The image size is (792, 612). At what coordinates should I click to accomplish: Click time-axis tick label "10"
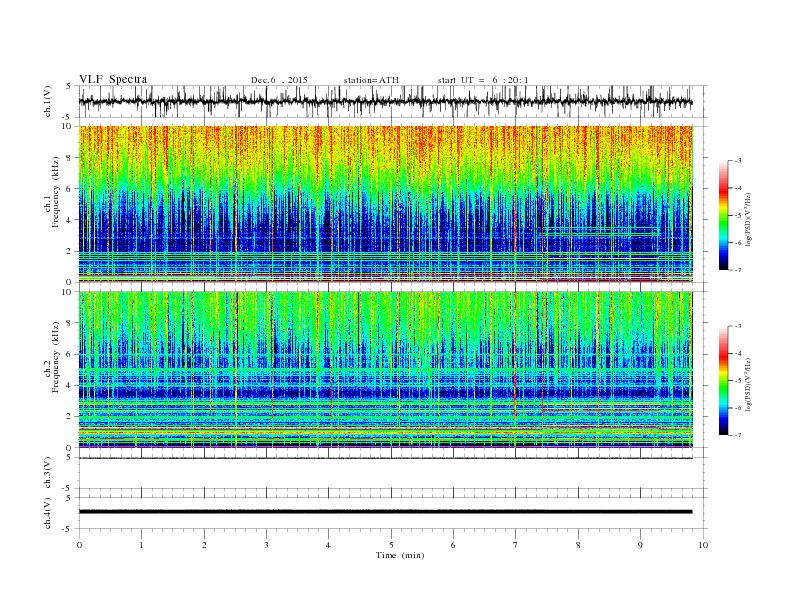(703, 545)
